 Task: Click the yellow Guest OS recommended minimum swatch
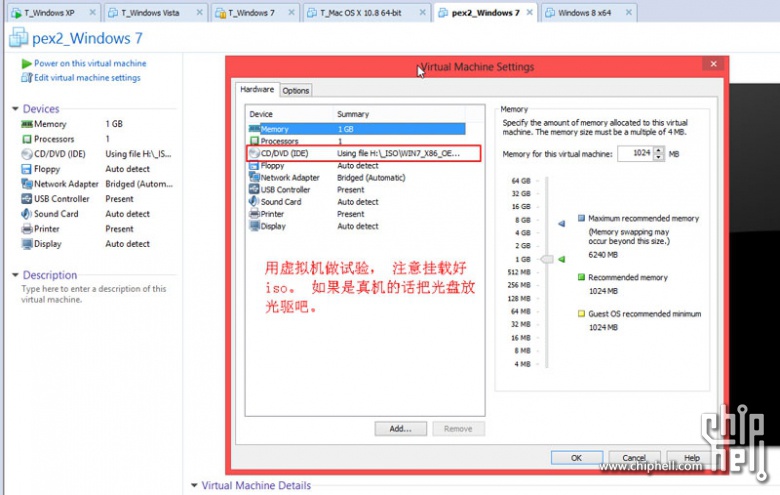(581, 313)
